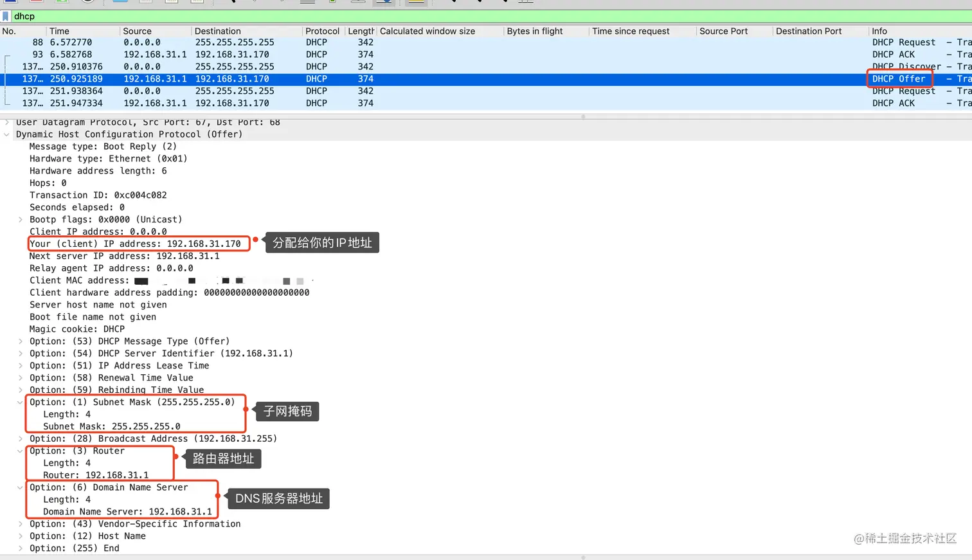Expand the User Datagram Protocol tree node
Screen dimensions: 972x560
click(x=7, y=122)
